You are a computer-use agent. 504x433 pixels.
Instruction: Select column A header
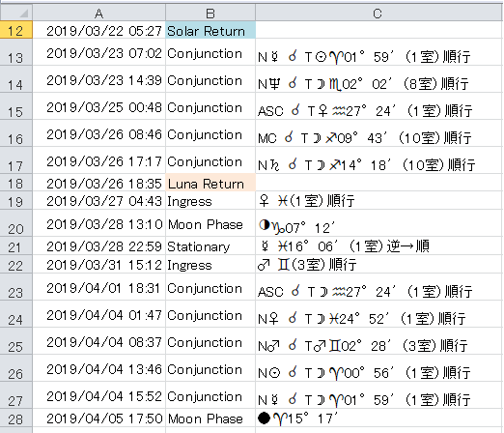pyautogui.click(x=98, y=14)
